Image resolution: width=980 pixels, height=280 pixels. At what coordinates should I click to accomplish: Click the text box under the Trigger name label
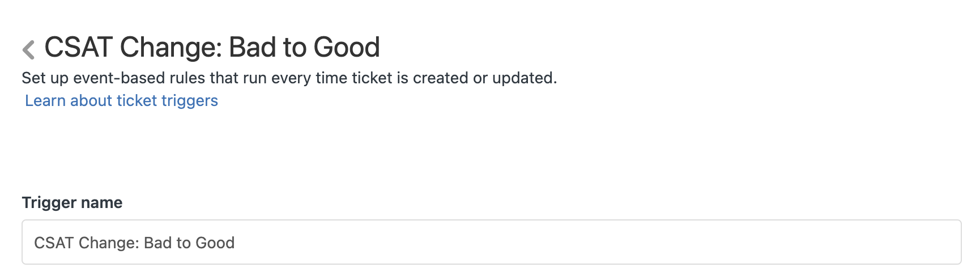[491, 242]
